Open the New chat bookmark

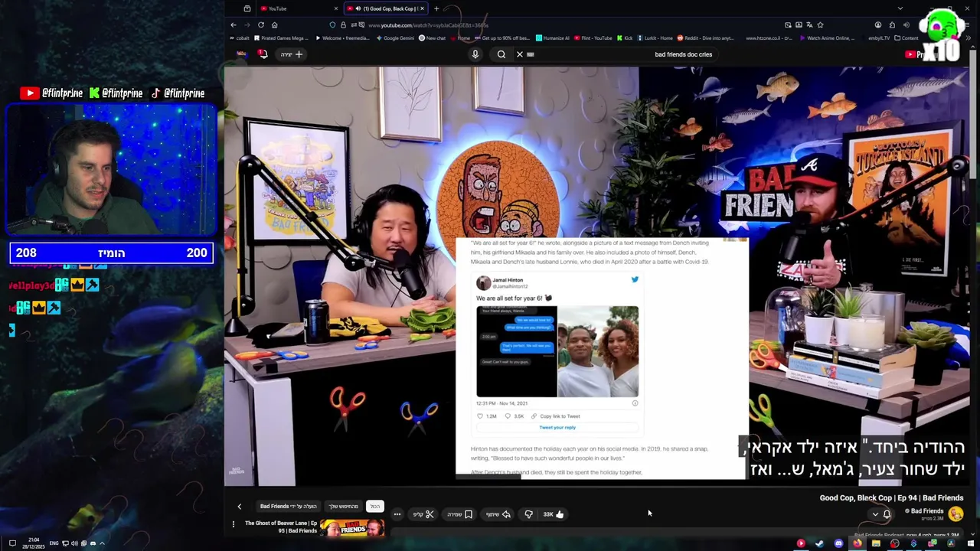(433, 38)
